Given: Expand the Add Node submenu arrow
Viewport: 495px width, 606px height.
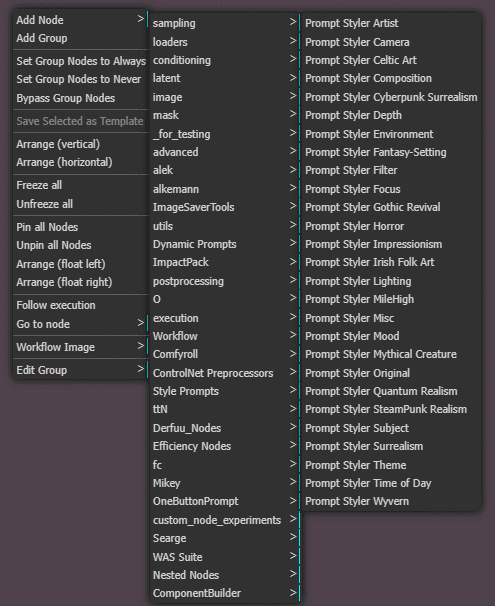Looking at the screenshot, I should (141, 19).
